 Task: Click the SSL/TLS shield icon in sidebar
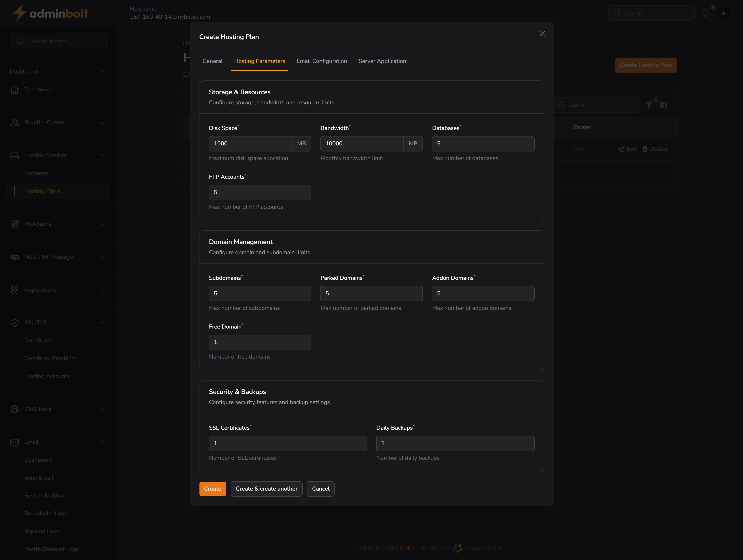15,322
